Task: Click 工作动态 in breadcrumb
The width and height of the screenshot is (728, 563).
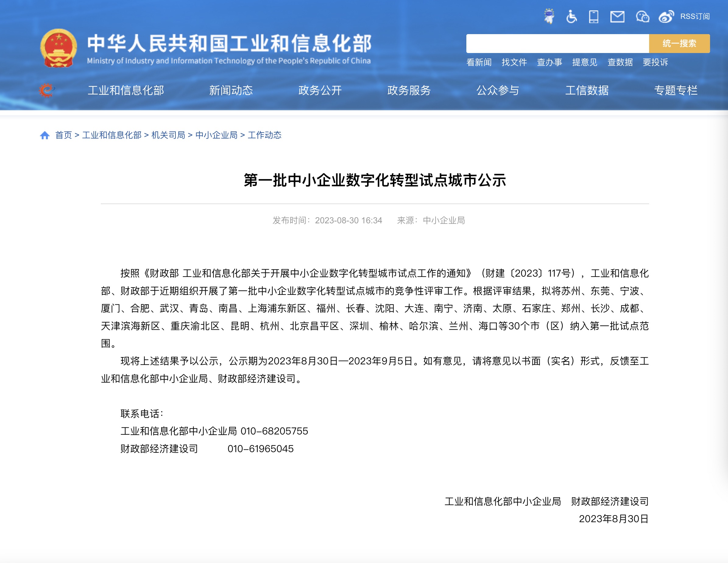Action: 264,135
